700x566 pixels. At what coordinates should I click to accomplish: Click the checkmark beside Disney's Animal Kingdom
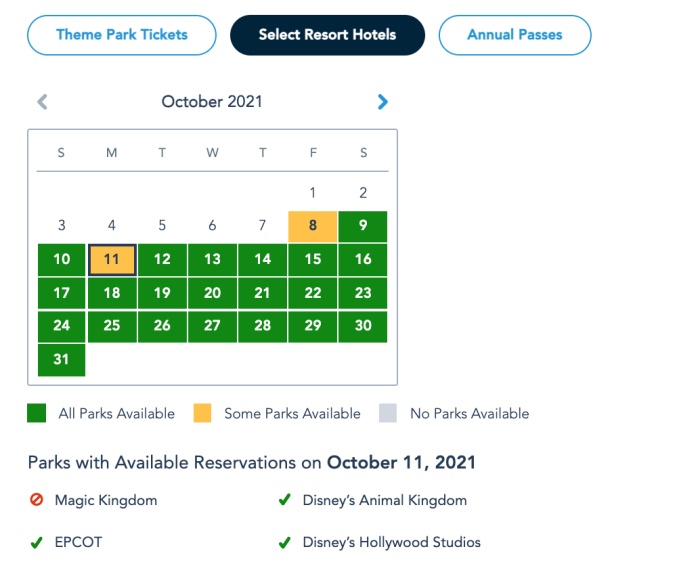(285, 500)
